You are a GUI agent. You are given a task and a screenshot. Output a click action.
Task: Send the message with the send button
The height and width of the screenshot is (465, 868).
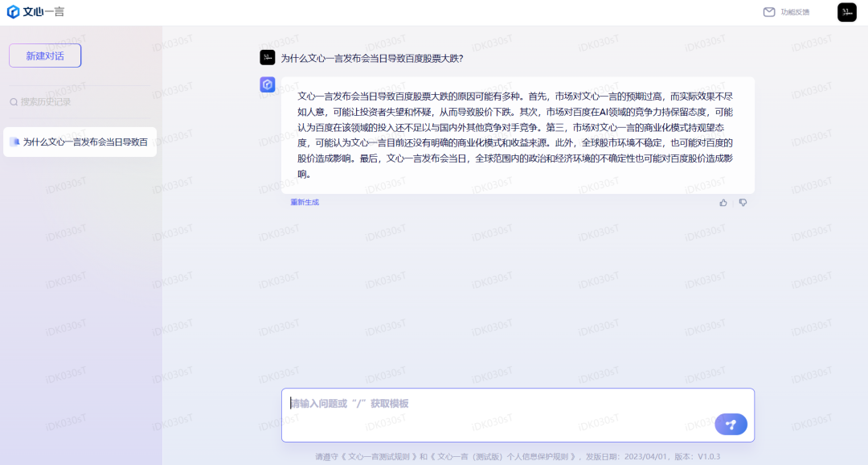click(x=731, y=425)
